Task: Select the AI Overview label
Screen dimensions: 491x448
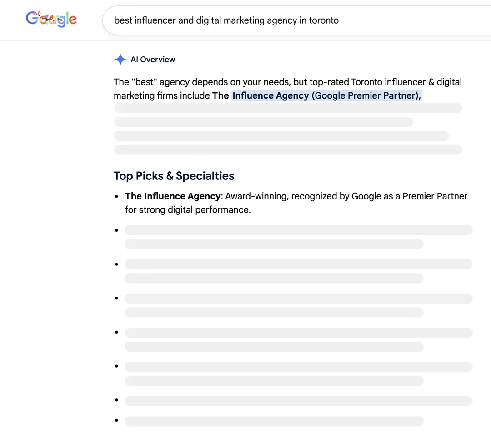Action: tap(153, 60)
